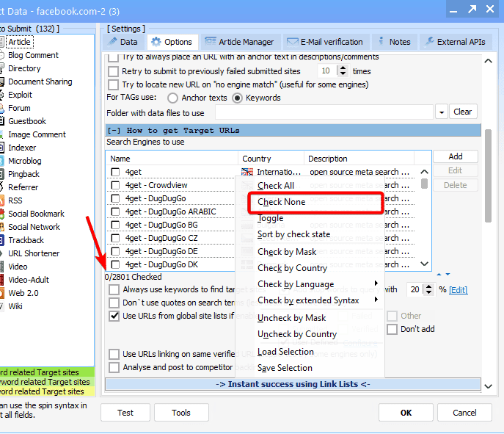Collapse How to get Target URLs section
The image size is (504, 434).
click(x=114, y=130)
